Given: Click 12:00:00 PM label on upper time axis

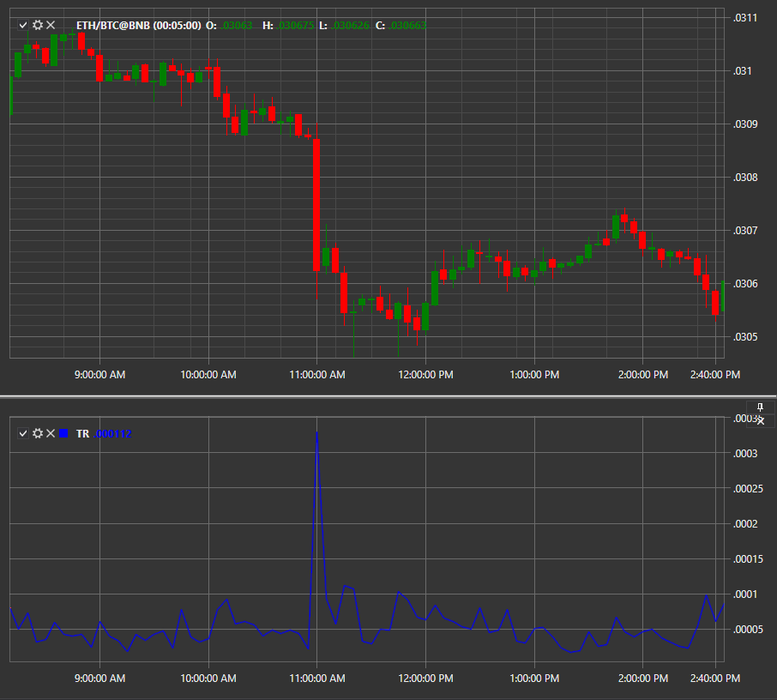Looking at the screenshot, I should click(425, 375).
